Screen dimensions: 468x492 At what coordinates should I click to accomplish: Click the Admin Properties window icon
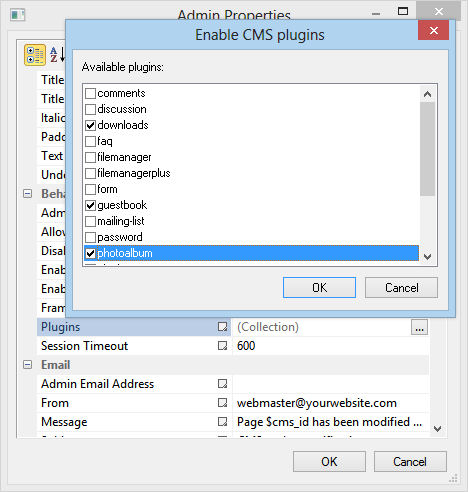pos(18,15)
